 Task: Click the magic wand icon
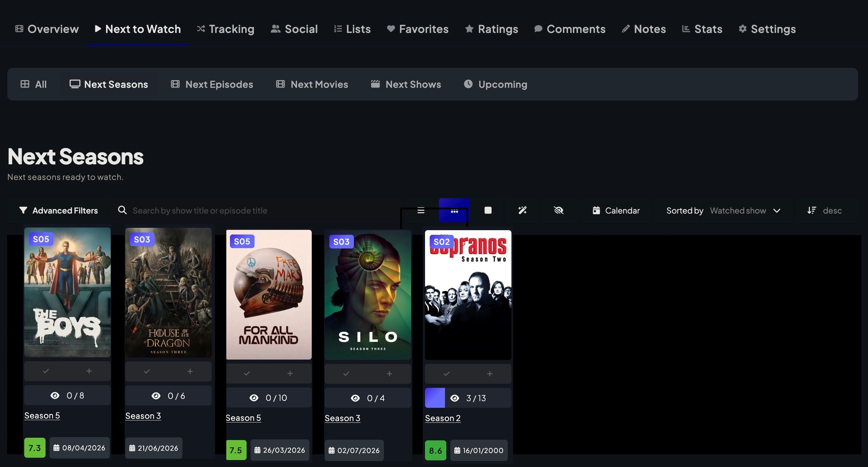522,211
